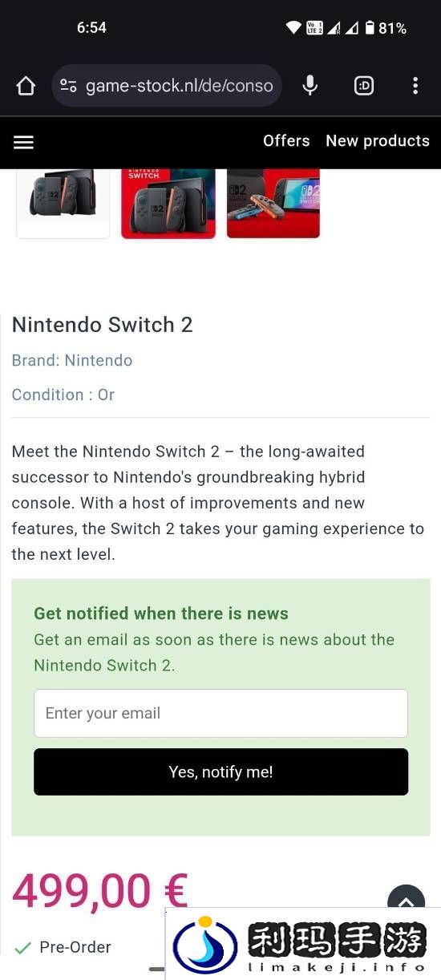441x980 pixels.
Task: Select the first Switch 2 thumbnail
Action: pyautogui.click(x=63, y=203)
